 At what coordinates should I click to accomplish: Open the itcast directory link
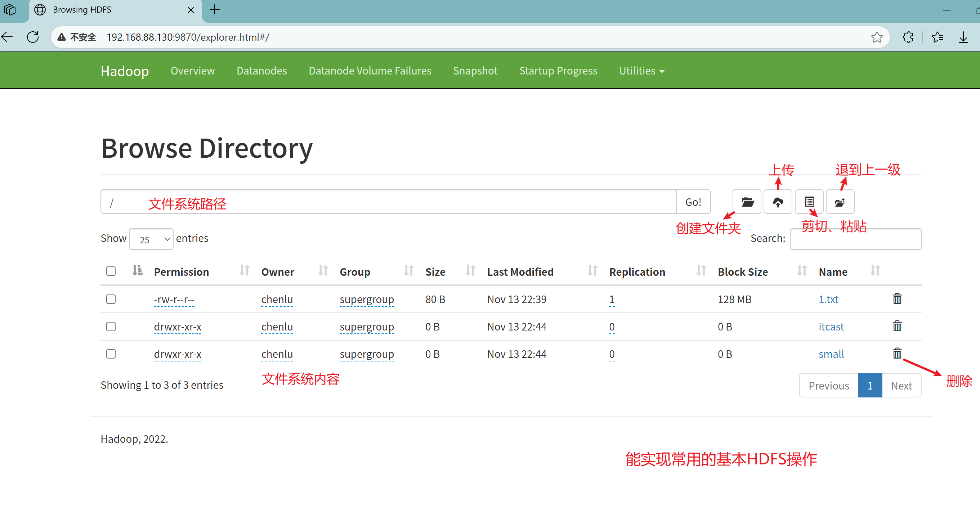[x=831, y=327]
